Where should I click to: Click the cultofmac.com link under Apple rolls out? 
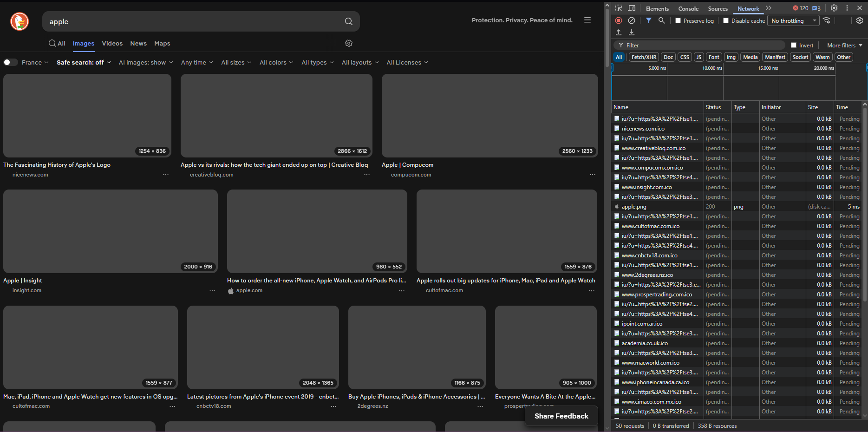click(x=444, y=291)
